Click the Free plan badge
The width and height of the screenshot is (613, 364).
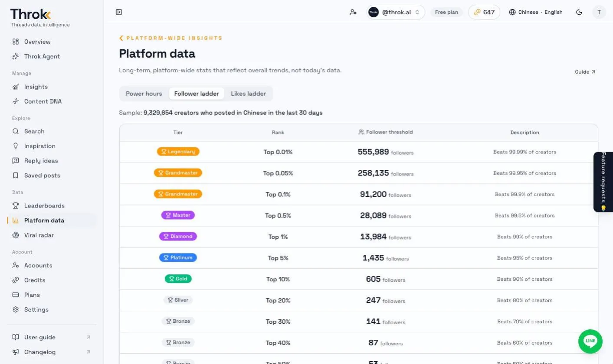pyautogui.click(x=446, y=12)
